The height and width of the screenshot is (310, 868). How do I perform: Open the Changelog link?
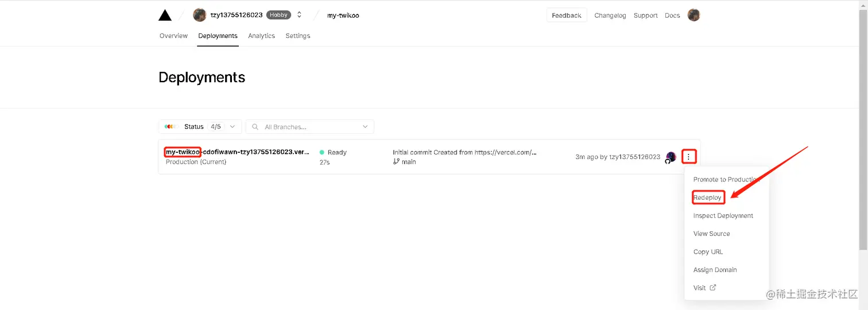[610, 15]
